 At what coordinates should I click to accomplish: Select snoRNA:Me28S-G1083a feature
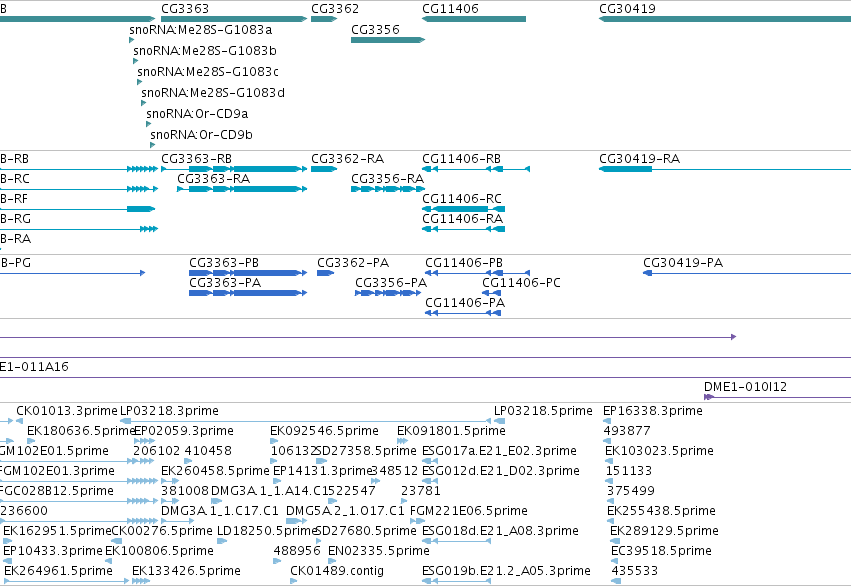tap(200, 29)
